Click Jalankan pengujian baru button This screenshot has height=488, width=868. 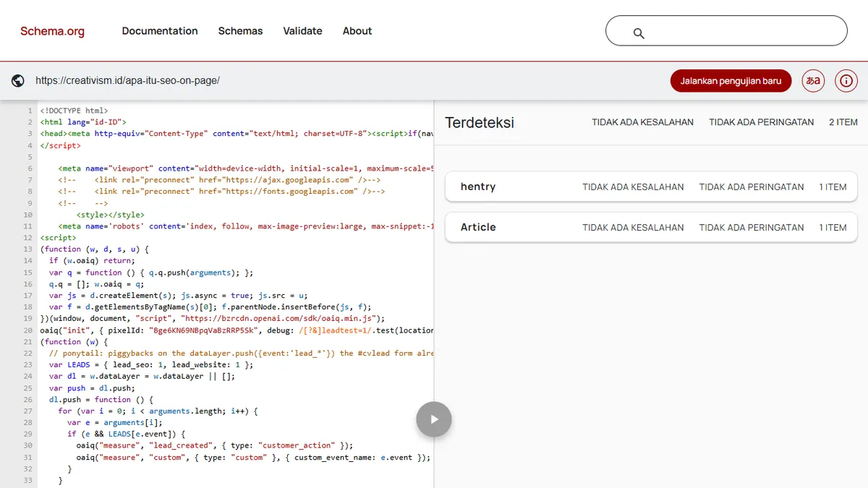[x=731, y=80]
